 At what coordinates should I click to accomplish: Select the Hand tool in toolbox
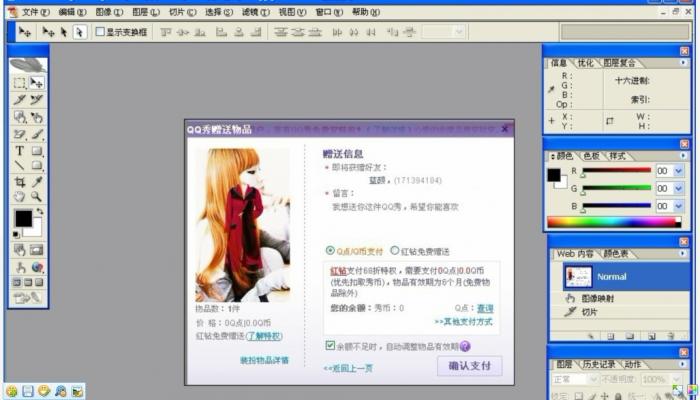pos(19,196)
